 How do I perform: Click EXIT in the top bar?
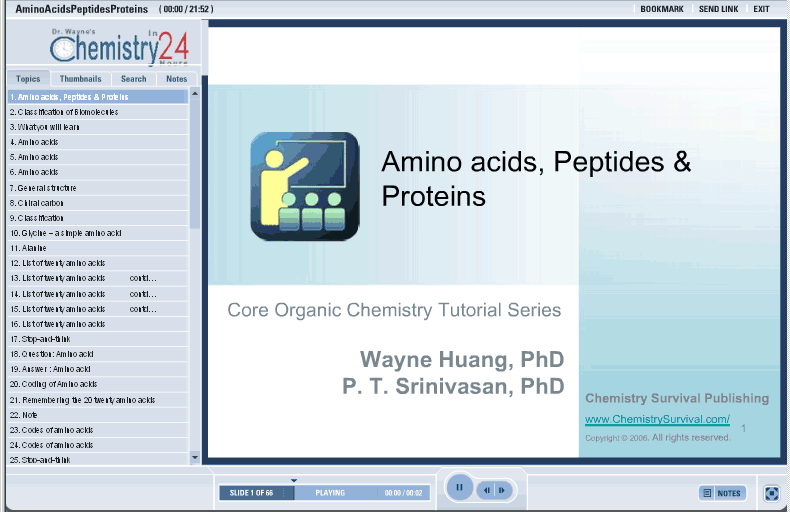pos(762,9)
